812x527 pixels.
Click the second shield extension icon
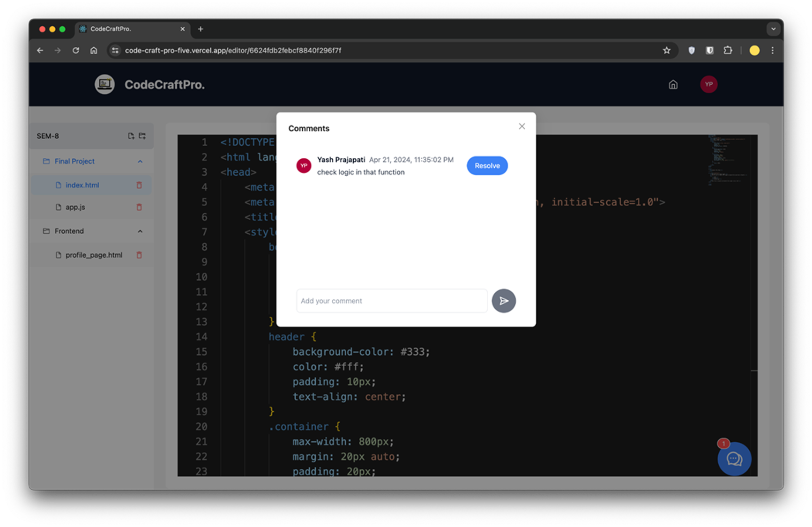pyautogui.click(x=709, y=51)
